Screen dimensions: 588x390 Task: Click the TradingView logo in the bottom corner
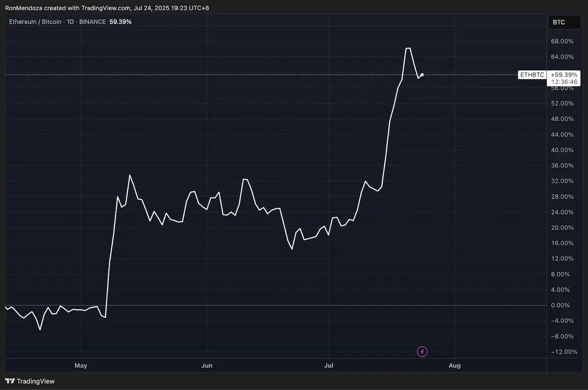click(x=29, y=381)
